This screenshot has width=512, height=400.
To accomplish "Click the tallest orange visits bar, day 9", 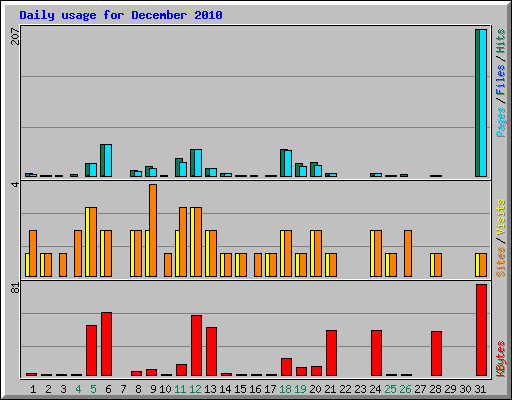I will coord(153,230).
